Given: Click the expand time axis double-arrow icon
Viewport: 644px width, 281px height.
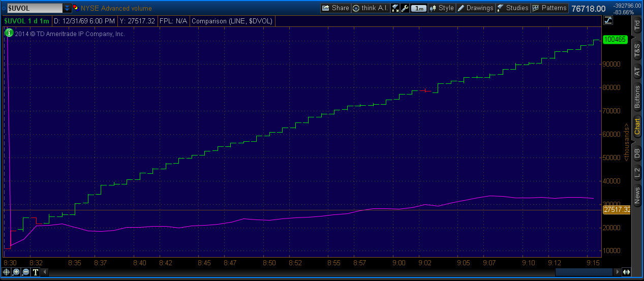Looking at the screenshot, I should pos(627,272).
